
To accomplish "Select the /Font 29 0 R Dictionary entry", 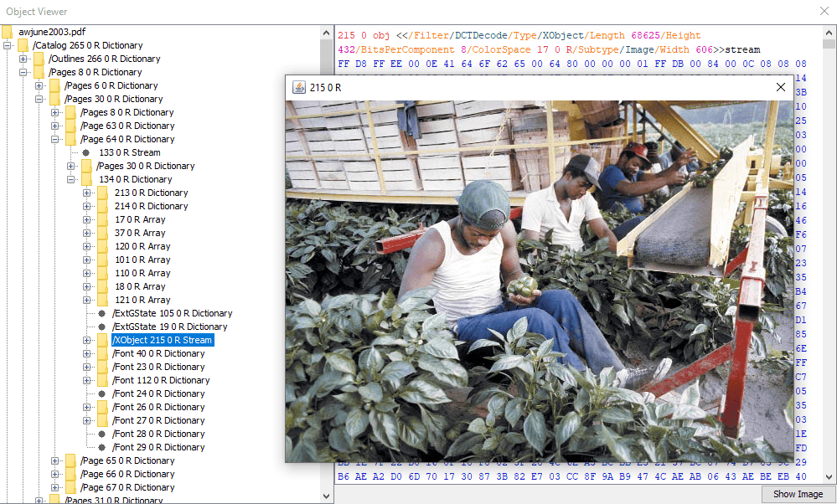I will click(x=158, y=447).
